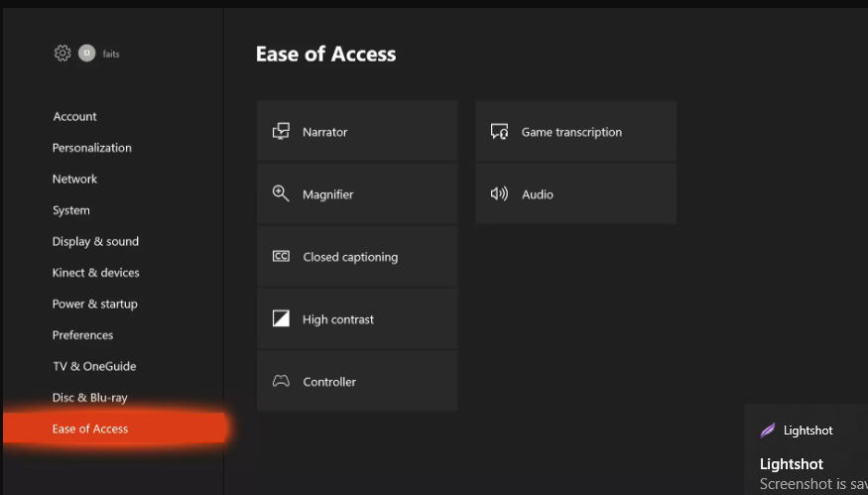Open Display & sound settings

coord(95,241)
